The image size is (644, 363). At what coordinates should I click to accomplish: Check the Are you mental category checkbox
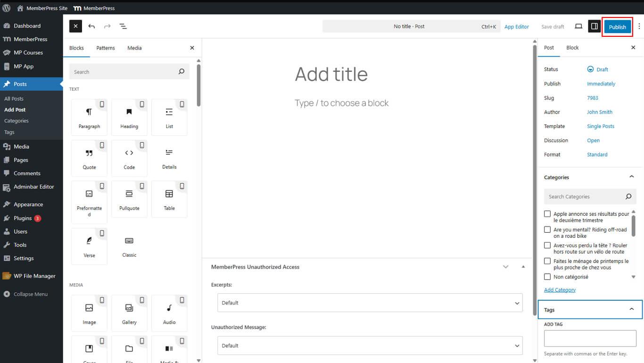pos(547,229)
